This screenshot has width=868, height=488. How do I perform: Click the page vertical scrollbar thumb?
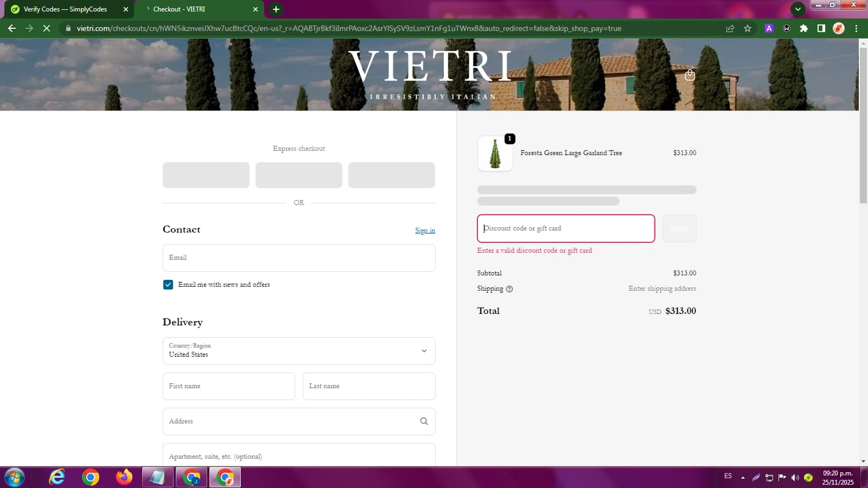tap(863, 125)
